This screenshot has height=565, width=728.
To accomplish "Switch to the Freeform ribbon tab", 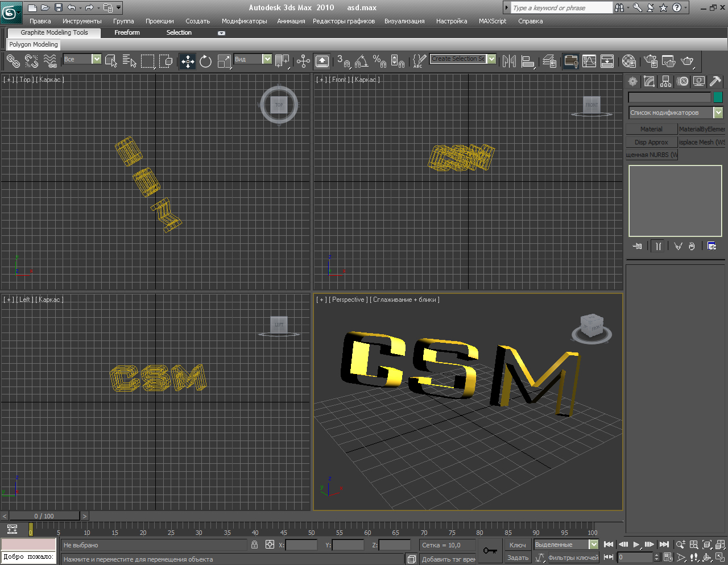I will coord(127,32).
